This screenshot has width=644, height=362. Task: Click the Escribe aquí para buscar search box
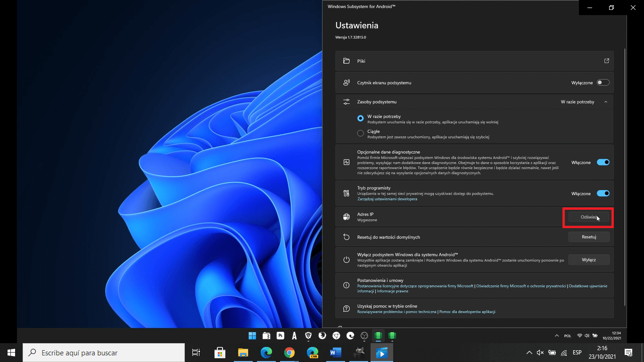pyautogui.click(x=103, y=353)
